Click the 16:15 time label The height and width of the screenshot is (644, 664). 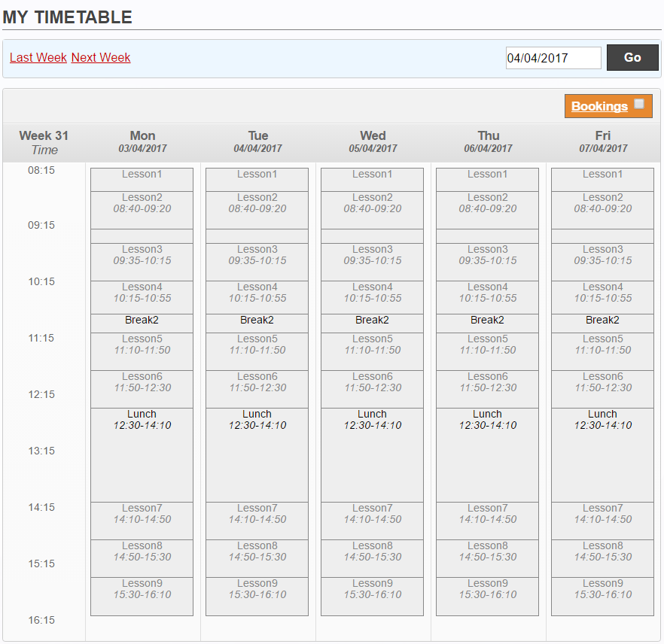tap(41, 620)
